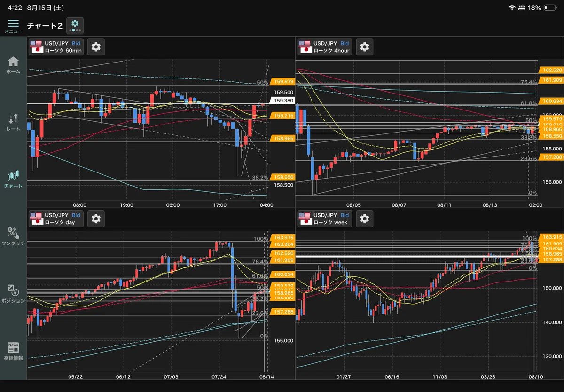Open settings gear of week chart
This screenshot has height=392, width=564.
point(365,219)
